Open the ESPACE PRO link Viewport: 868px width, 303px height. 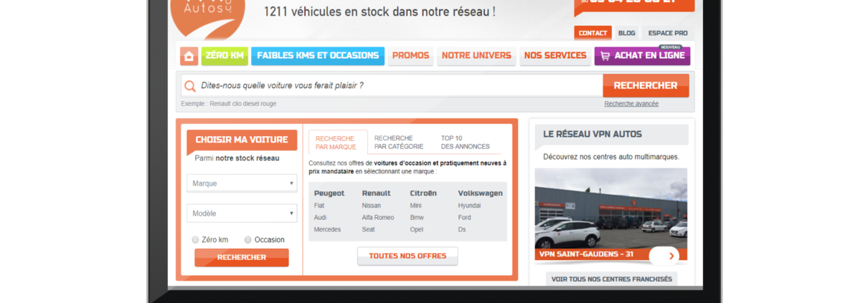point(668,33)
